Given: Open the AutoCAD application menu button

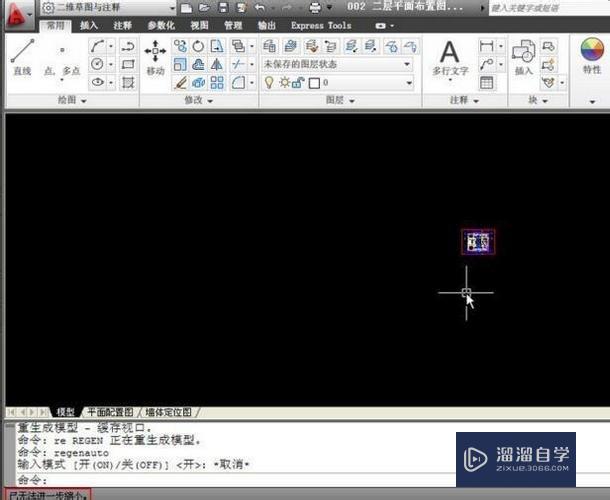Looking at the screenshot, I should [x=18, y=15].
